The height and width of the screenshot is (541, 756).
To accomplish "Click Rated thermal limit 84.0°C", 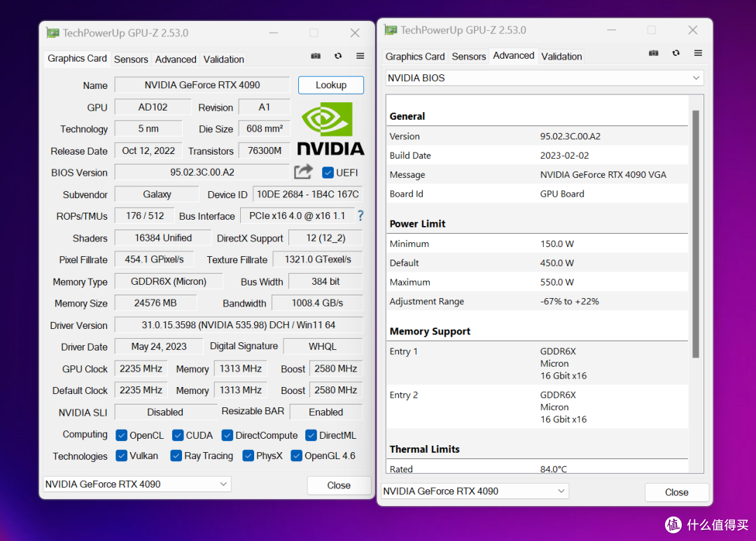I will tap(554, 469).
